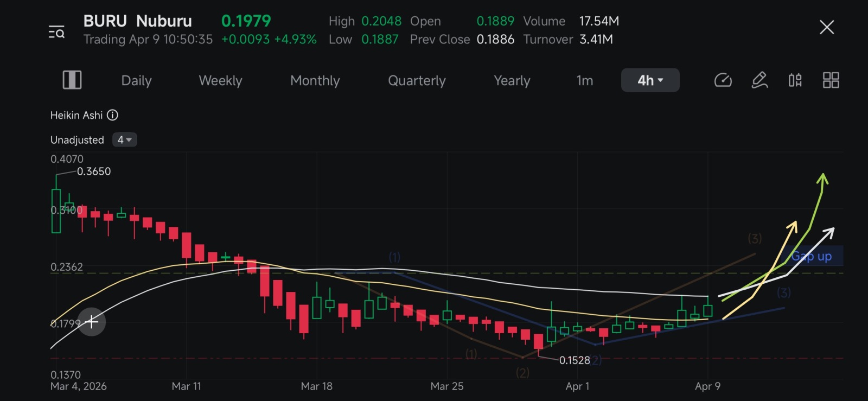This screenshot has width=868, height=401.
Task: Close the chart view
Action: tap(827, 27)
